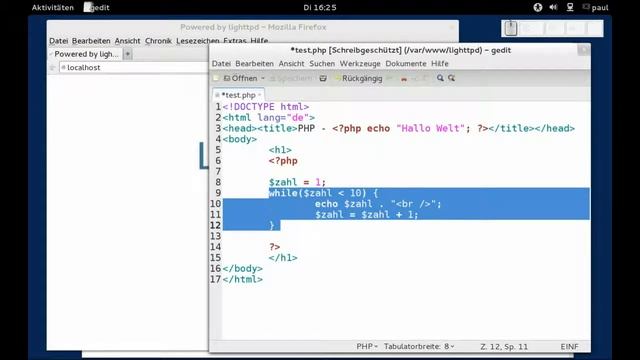
Task: Click the gedit window close button
Action: pos(583,50)
